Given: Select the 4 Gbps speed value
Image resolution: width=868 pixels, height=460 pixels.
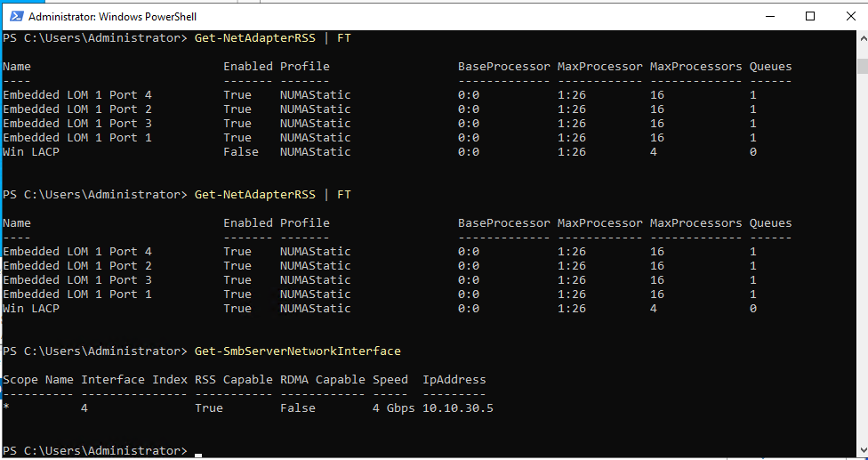Looking at the screenshot, I should click(x=394, y=408).
